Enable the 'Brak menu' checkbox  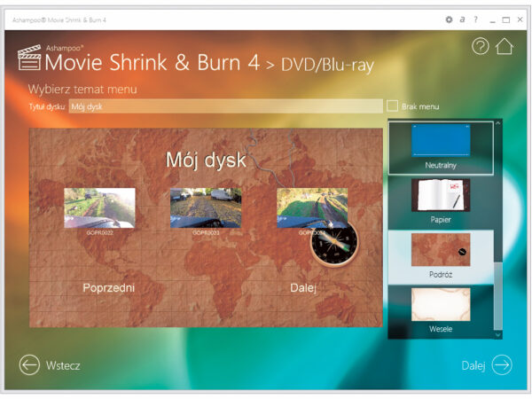point(393,106)
